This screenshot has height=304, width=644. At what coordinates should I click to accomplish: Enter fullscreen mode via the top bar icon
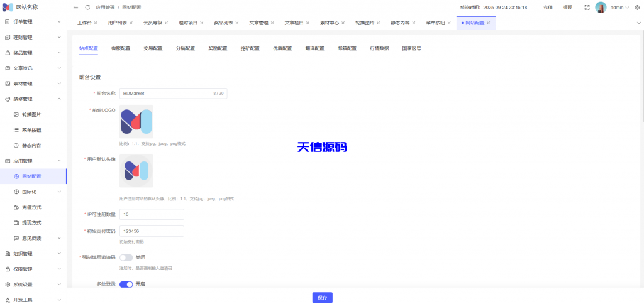pyautogui.click(x=587, y=8)
